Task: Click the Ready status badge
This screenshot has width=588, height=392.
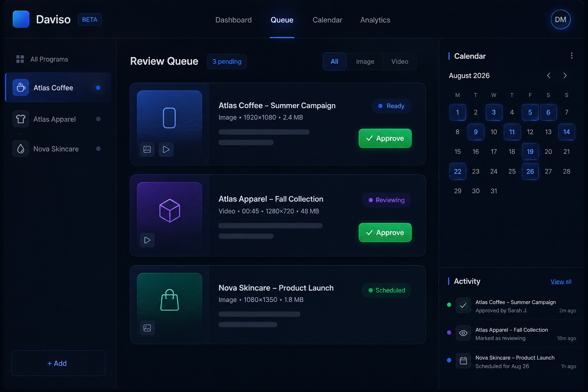Action: 391,106
